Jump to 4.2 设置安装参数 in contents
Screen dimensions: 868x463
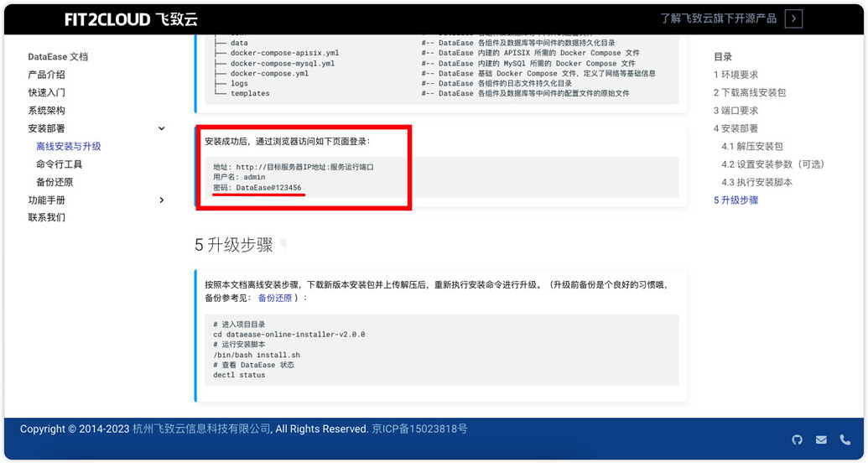(772, 164)
